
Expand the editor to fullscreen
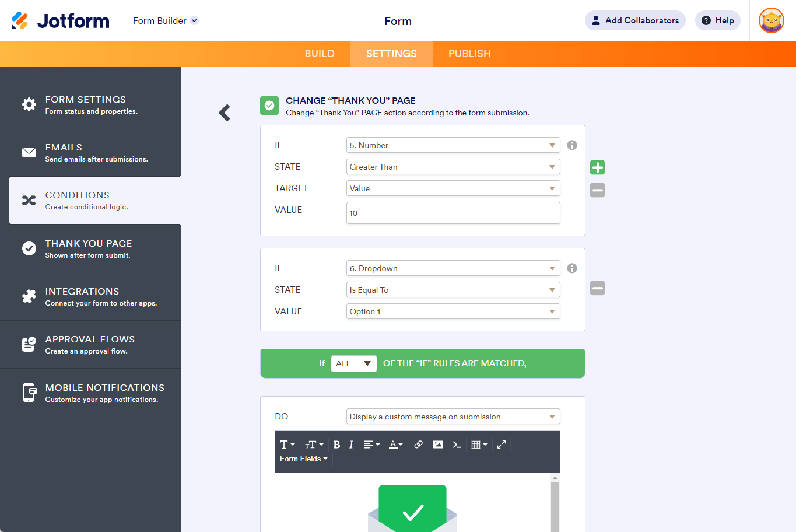tap(501, 444)
